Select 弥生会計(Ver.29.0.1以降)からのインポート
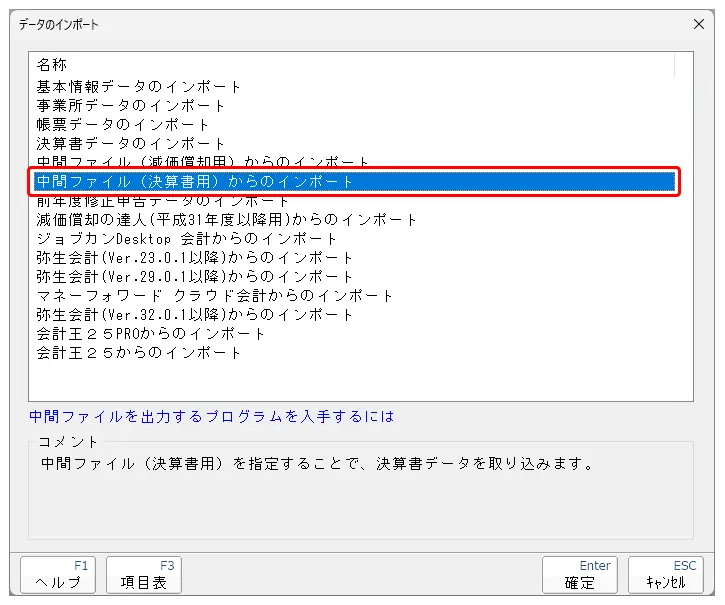This screenshot has width=725, height=605. 195,277
